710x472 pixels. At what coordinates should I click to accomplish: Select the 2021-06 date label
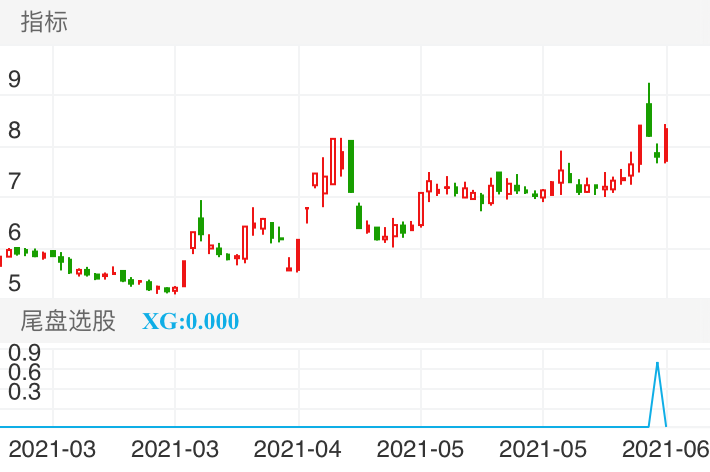point(666,449)
